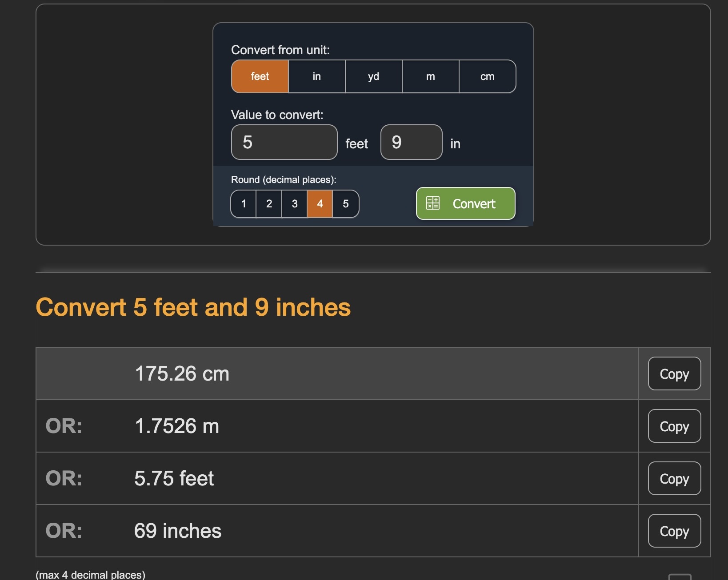
Task: Choose 3 decimal places for rounding
Action: point(294,204)
